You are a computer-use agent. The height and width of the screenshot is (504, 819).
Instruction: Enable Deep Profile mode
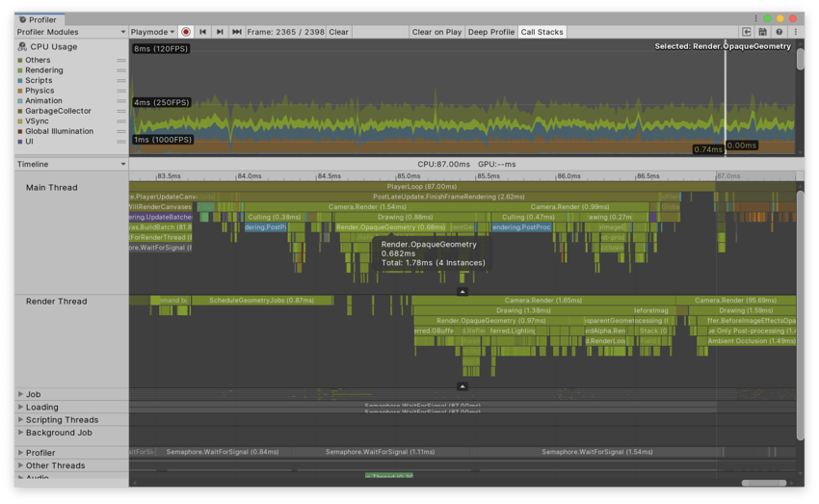[491, 32]
